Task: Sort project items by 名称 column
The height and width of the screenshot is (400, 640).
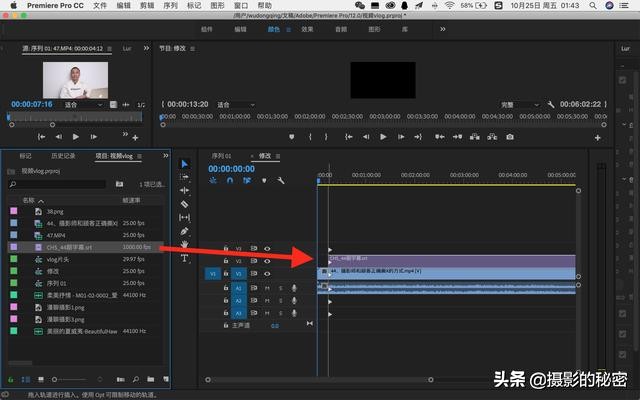Action: tap(29, 200)
